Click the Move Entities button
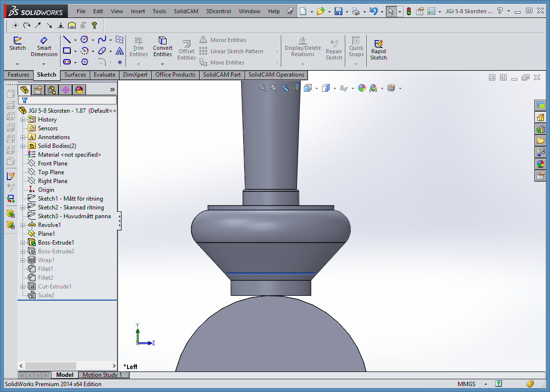Screen dimensions: 550x392 pyautogui.click(x=222, y=62)
